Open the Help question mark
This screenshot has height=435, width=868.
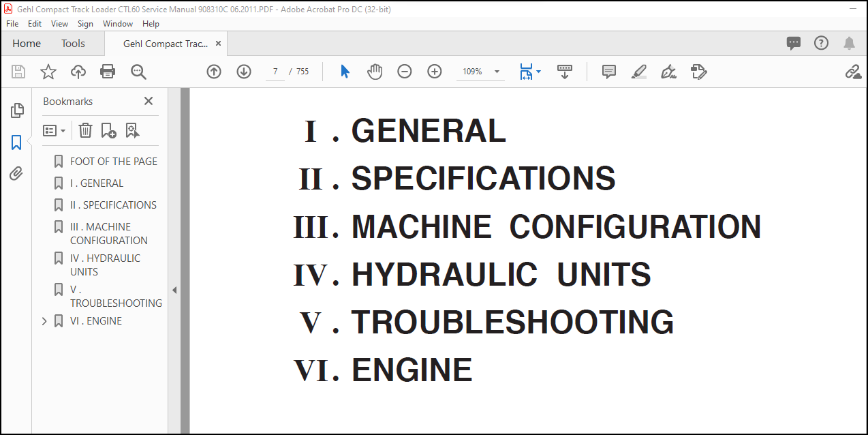point(821,43)
